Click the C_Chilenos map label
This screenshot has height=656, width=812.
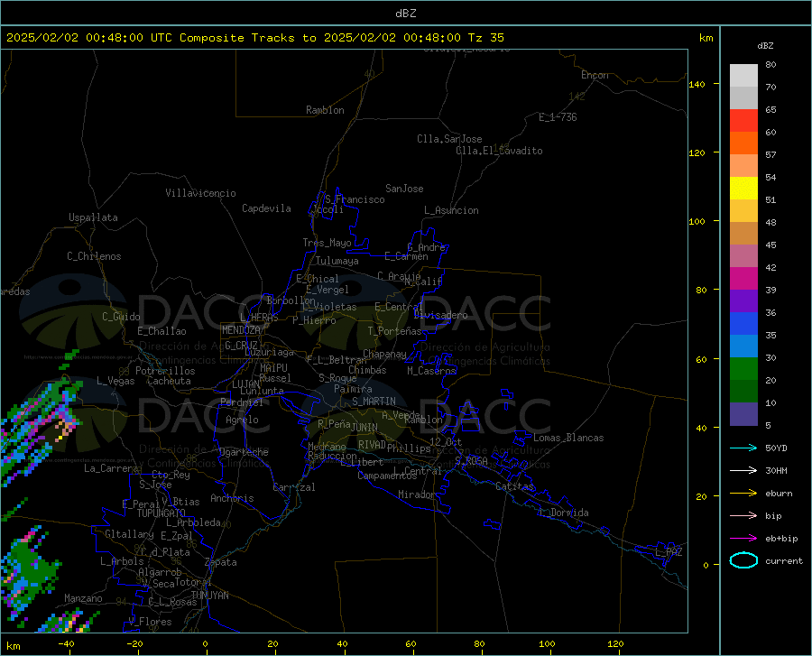tap(94, 255)
